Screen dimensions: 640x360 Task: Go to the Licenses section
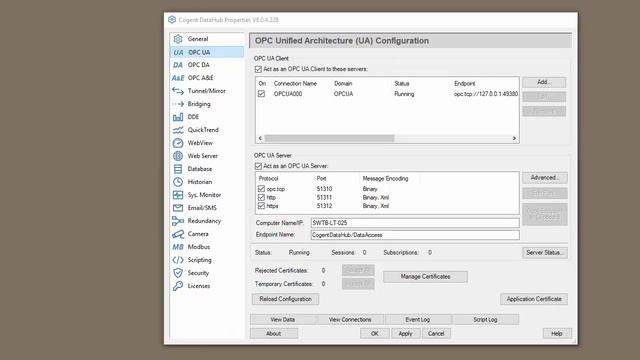pyautogui.click(x=199, y=286)
